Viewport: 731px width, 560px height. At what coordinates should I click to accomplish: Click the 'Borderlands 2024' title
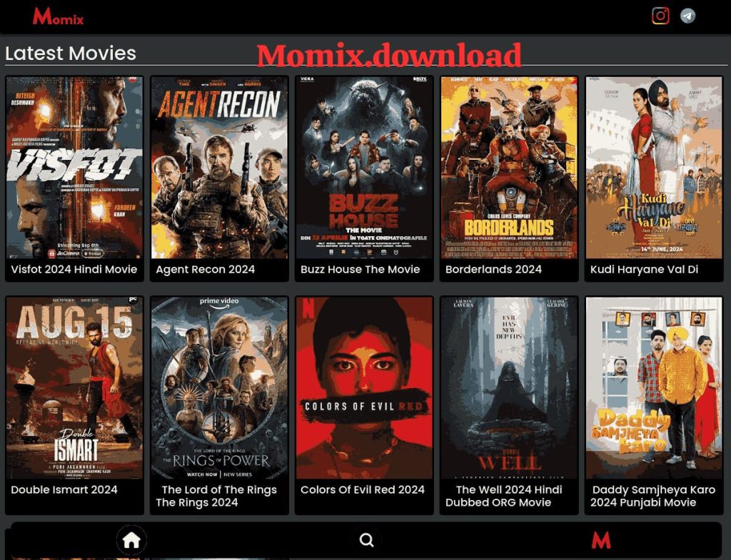(x=493, y=269)
